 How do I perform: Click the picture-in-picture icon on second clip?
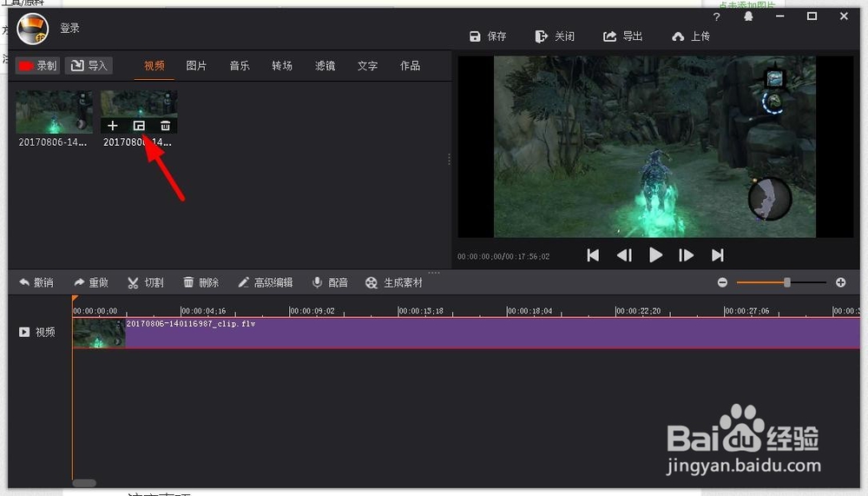pyautogui.click(x=139, y=126)
